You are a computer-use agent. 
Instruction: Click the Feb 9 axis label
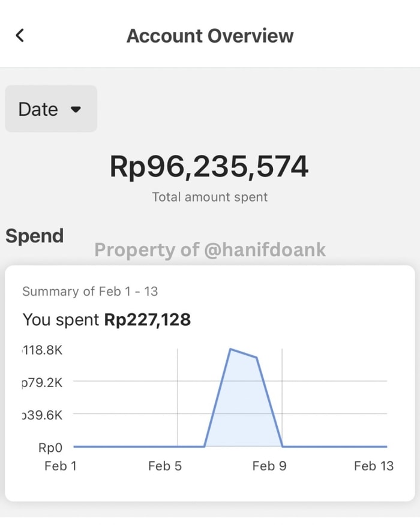[269, 466]
